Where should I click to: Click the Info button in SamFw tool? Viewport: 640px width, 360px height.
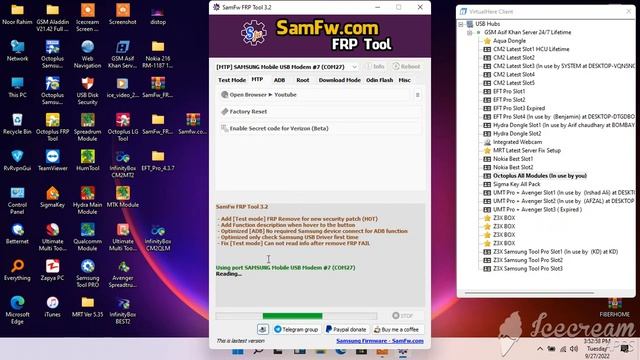pos(375,67)
